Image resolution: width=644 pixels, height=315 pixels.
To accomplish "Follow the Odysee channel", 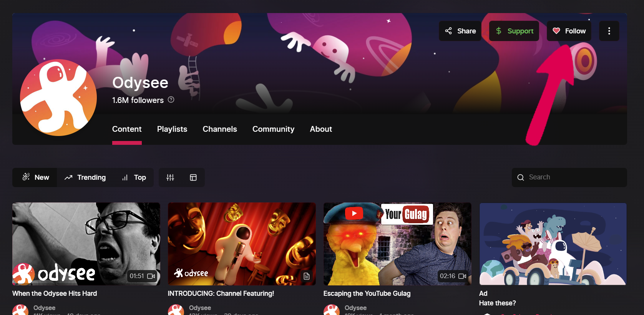I will (x=569, y=31).
